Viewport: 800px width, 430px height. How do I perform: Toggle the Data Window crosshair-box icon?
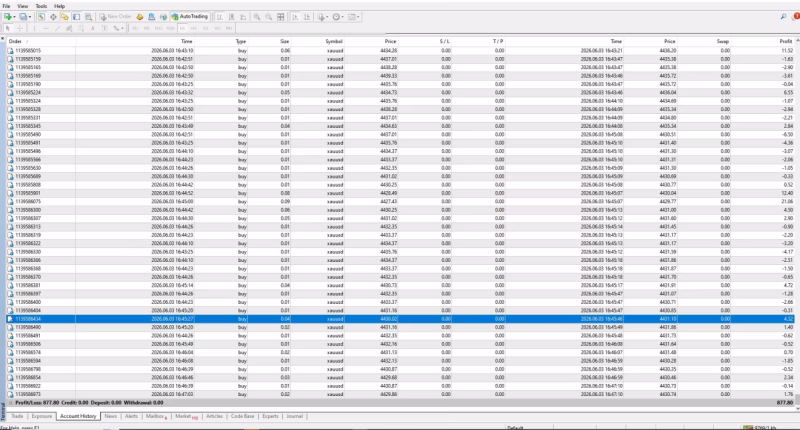(53, 17)
